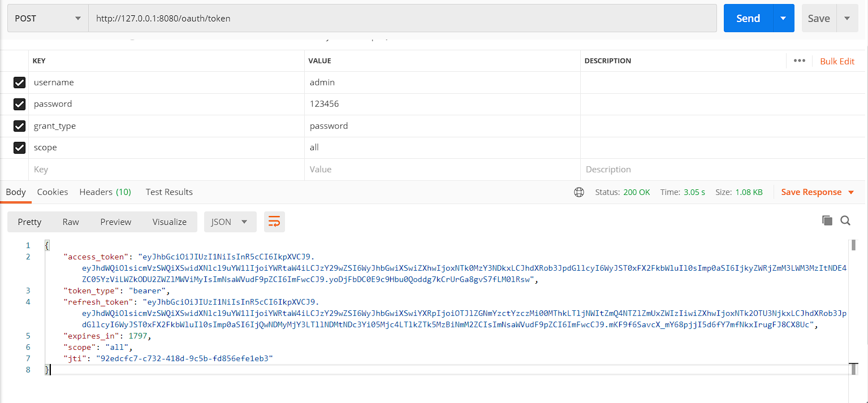Uncheck the username parameter checkbox
Image resolution: width=868 pixels, height=403 pixels.
19,83
